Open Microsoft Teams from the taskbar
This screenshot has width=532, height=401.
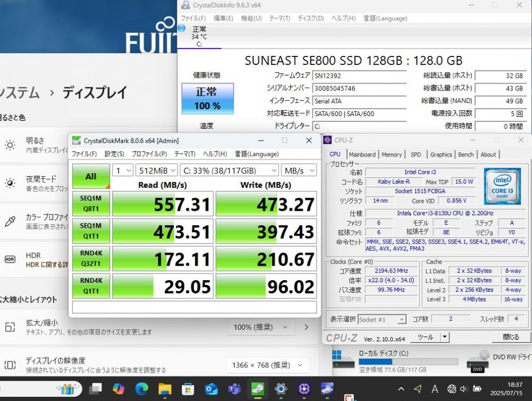pyautogui.click(x=234, y=389)
